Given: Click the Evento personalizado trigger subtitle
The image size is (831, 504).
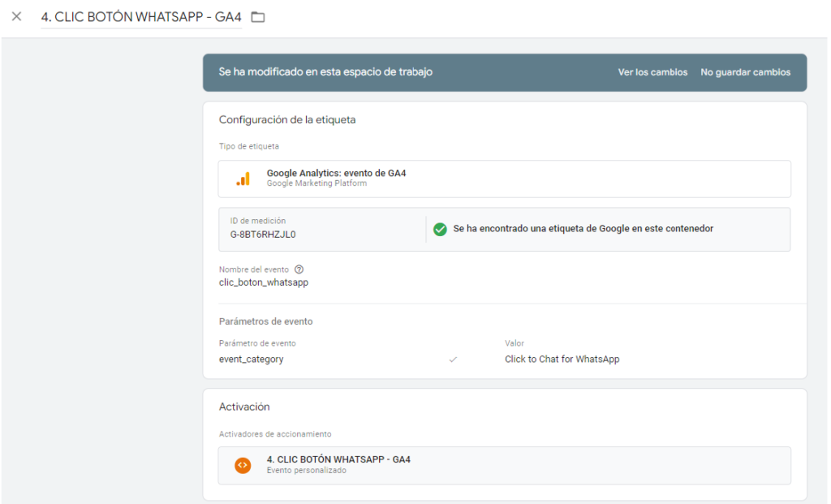Looking at the screenshot, I should [306, 471].
